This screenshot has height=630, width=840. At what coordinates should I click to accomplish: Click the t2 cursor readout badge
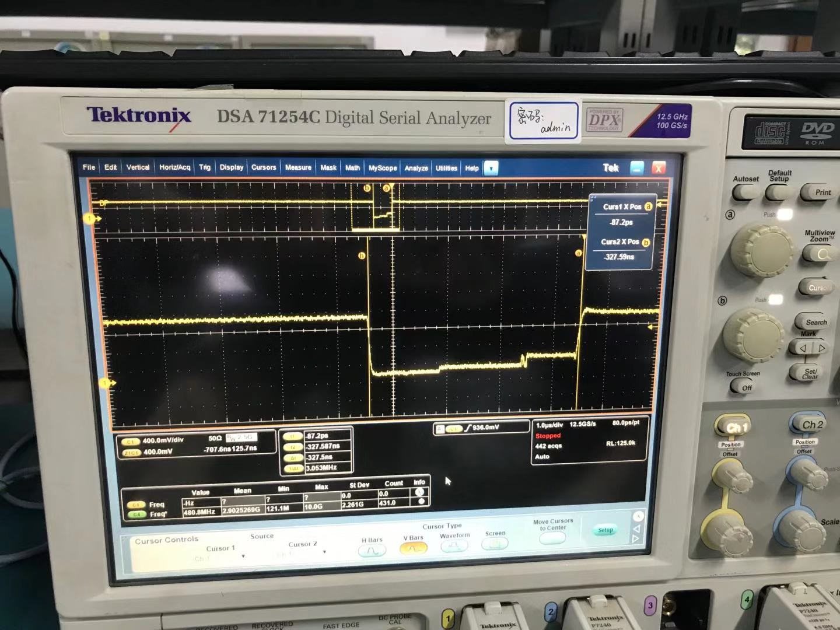293,447
